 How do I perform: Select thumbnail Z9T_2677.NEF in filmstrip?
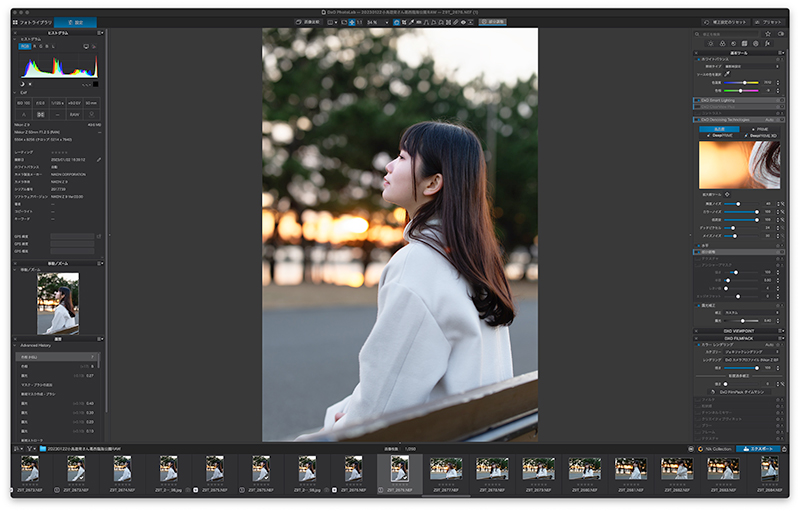click(446, 474)
